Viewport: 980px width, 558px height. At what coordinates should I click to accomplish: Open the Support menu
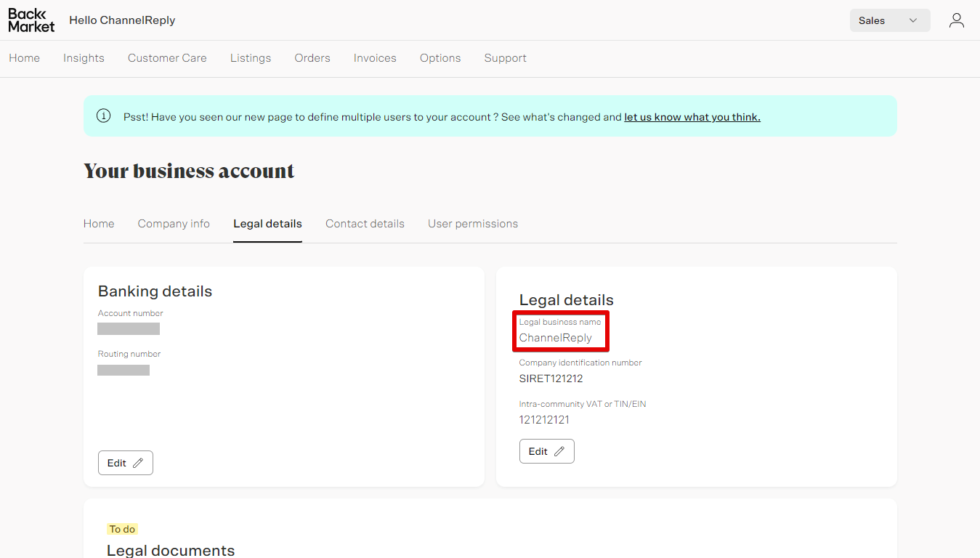pos(506,58)
